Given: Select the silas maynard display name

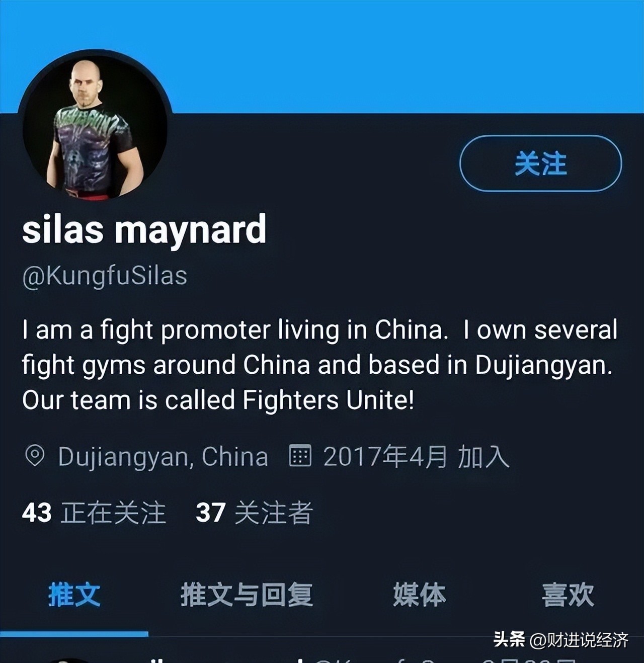Looking at the screenshot, I should coord(144,229).
